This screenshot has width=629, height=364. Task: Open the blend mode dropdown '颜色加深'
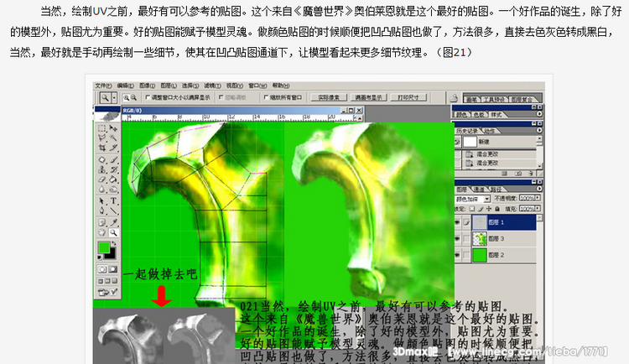click(x=487, y=199)
